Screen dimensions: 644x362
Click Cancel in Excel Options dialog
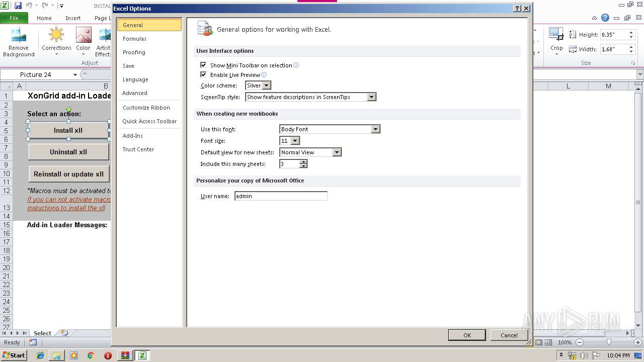coord(509,335)
